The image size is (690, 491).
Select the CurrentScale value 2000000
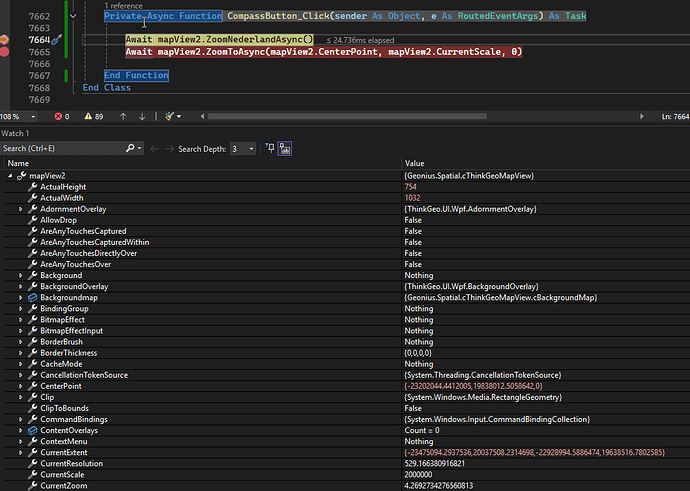pos(418,475)
